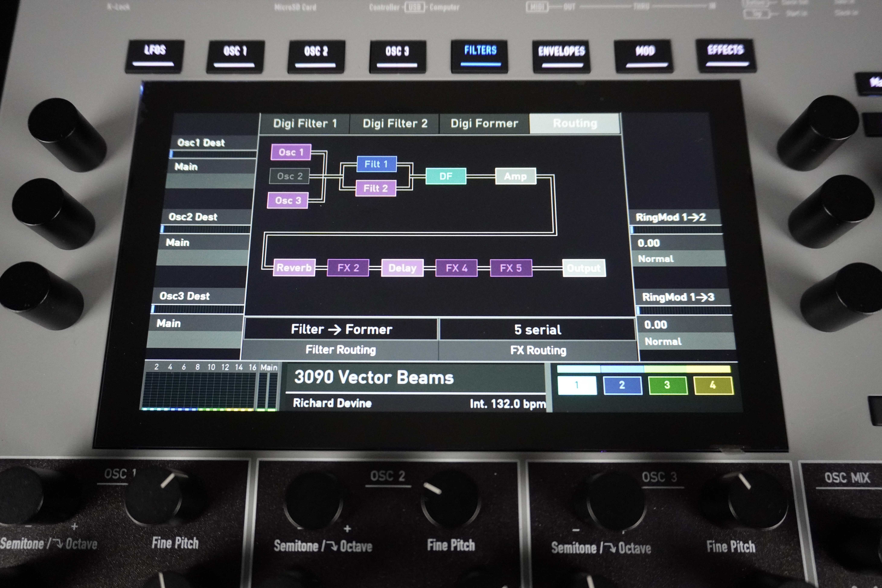Select layer 2 blue button
This screenshot has width=882, height=588.
[x=623, y=385]
